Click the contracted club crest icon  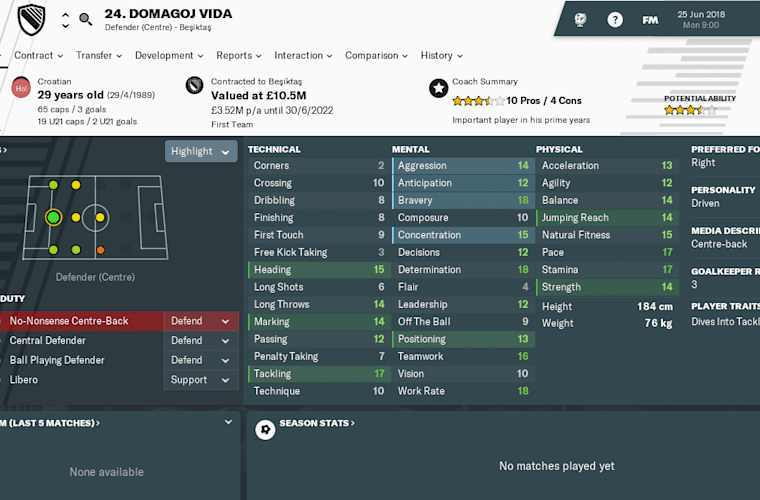(x=194, y=85)
